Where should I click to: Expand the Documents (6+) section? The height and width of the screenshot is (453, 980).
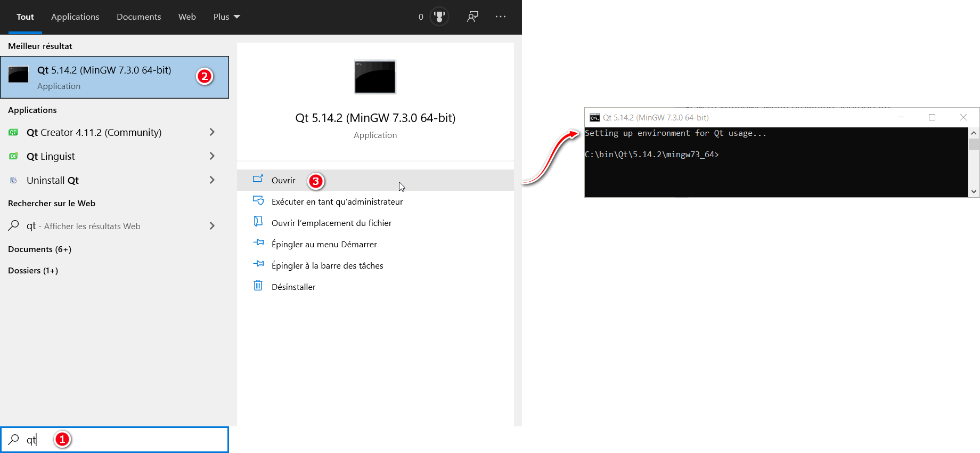39,249
